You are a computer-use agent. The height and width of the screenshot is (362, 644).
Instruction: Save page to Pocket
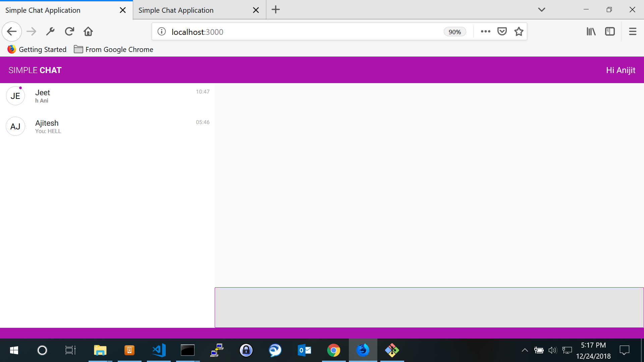502,32
